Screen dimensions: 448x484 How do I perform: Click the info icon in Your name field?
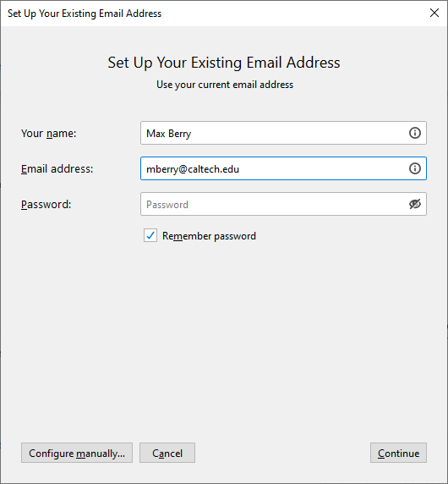415,133
